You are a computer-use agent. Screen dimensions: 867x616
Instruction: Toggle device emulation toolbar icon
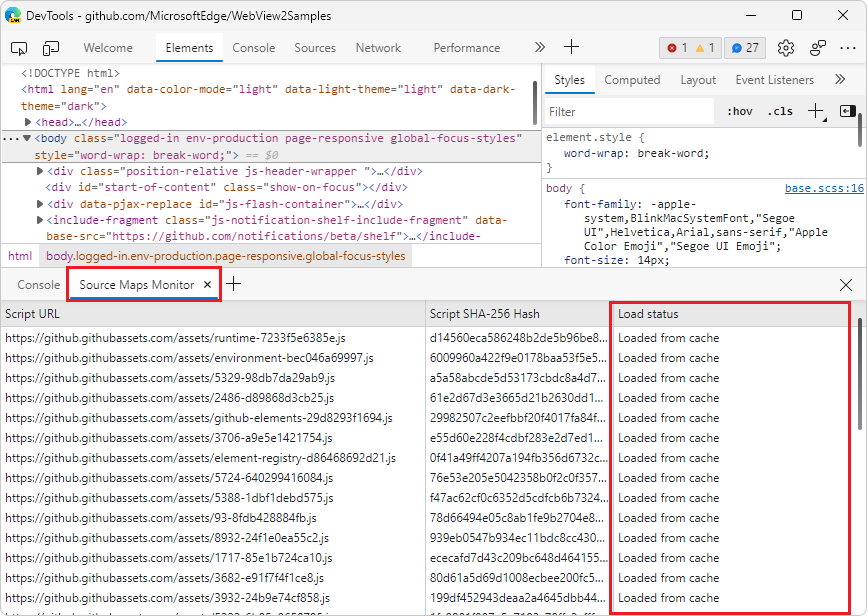click(50, 48)
